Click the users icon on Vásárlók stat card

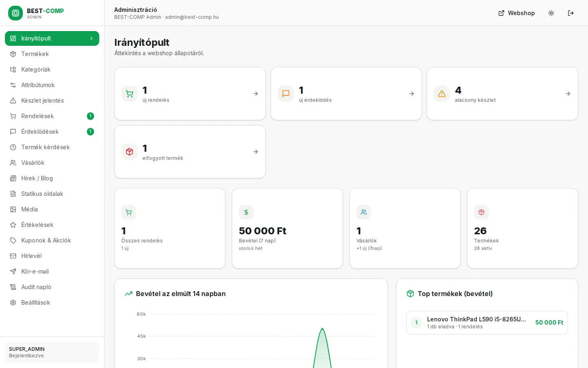pyautogui.click(x=364, y=212)
